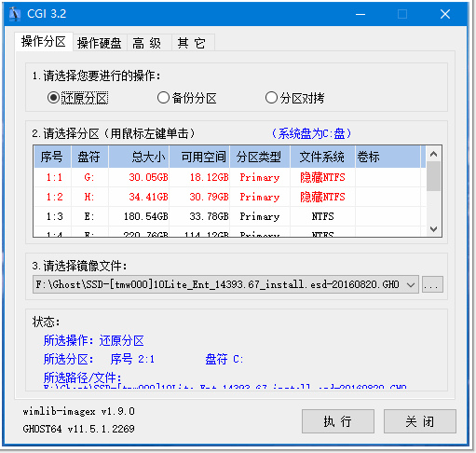
Task: Click the 序号 column header
Action: 52,157
